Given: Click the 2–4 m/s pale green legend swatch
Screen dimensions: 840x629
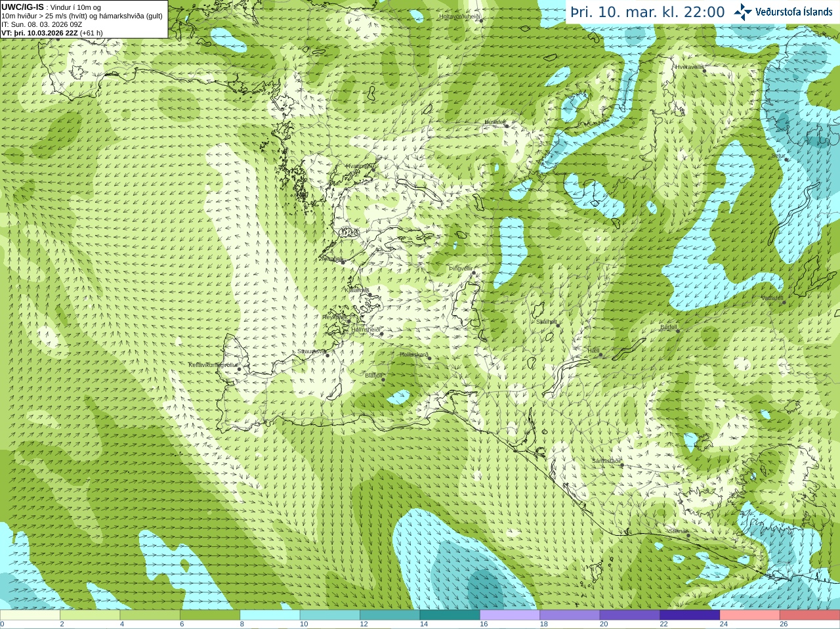Looking at the screenshot, I should point(90,615).
